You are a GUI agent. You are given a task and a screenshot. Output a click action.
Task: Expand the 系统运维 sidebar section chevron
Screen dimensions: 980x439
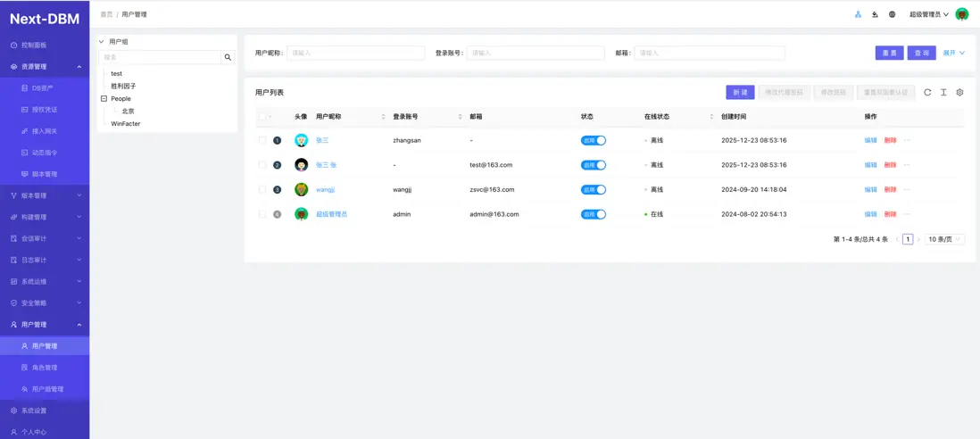tap(79, 282)
